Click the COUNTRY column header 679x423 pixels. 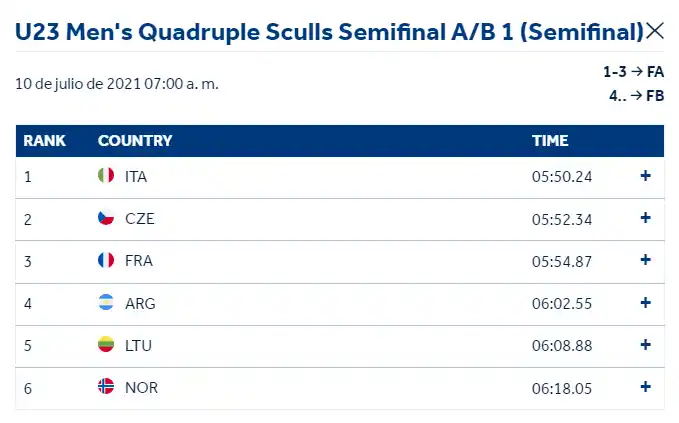pos(135,141)
